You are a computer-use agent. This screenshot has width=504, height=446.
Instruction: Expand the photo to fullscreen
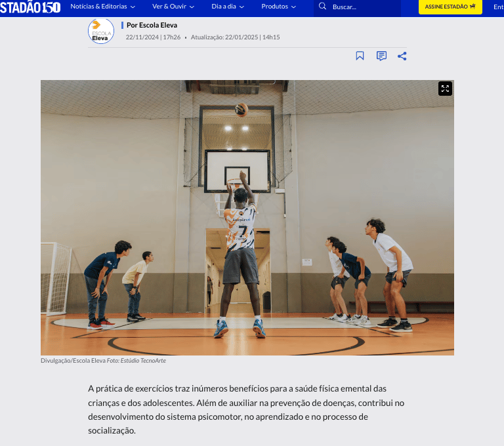coord(445,89)
